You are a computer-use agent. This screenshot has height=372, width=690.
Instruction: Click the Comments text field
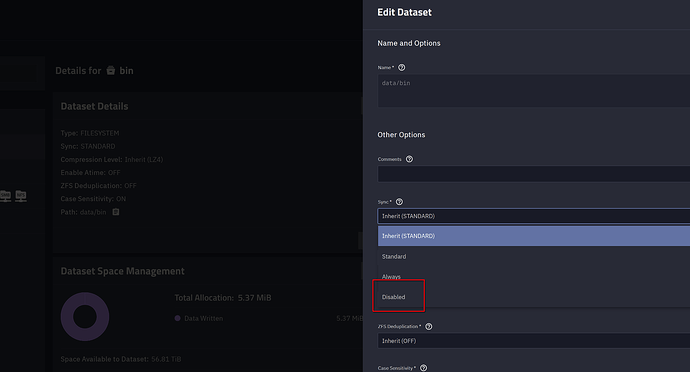coord(534,174)
